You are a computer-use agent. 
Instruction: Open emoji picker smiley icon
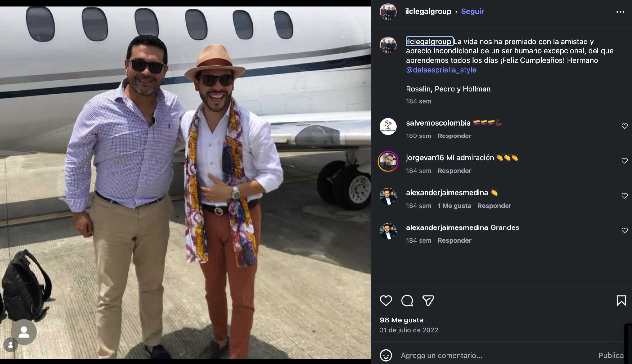(x=386, y=355)
